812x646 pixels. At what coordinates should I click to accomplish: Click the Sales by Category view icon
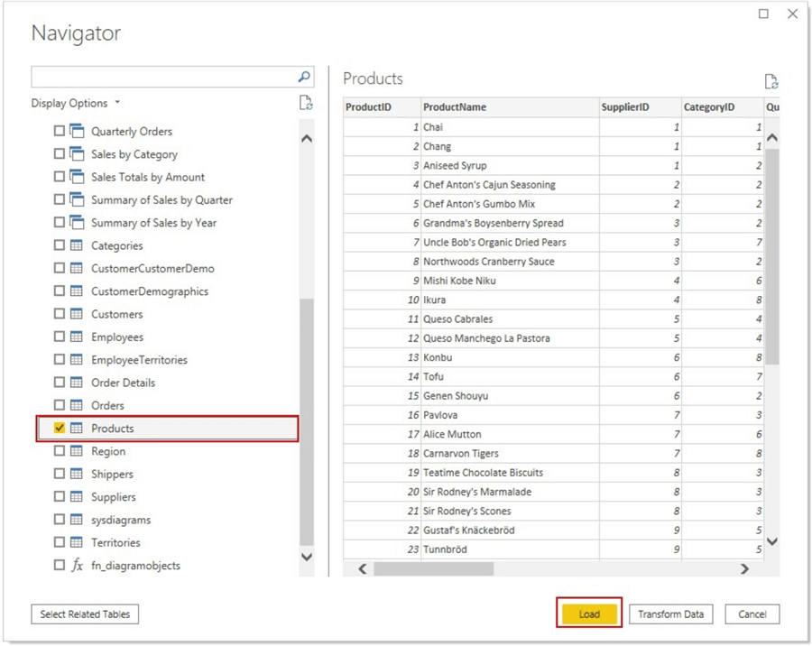point(77,154)
